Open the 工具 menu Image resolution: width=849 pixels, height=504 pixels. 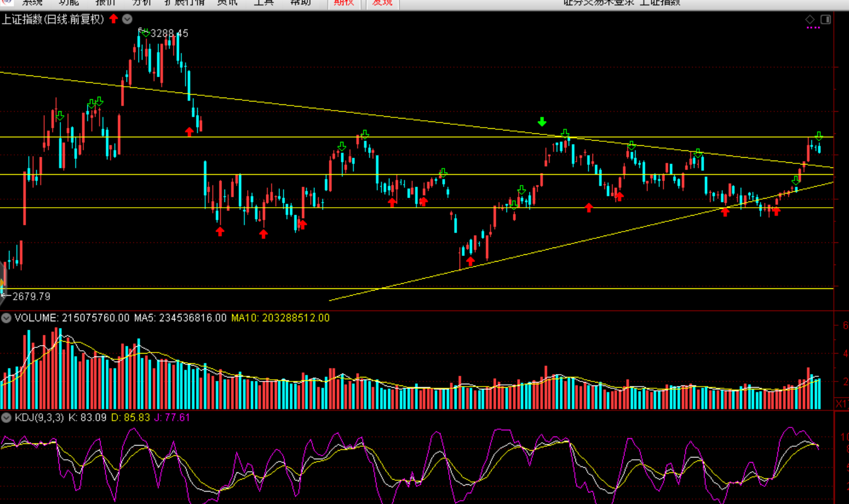(x=264, y=3)
